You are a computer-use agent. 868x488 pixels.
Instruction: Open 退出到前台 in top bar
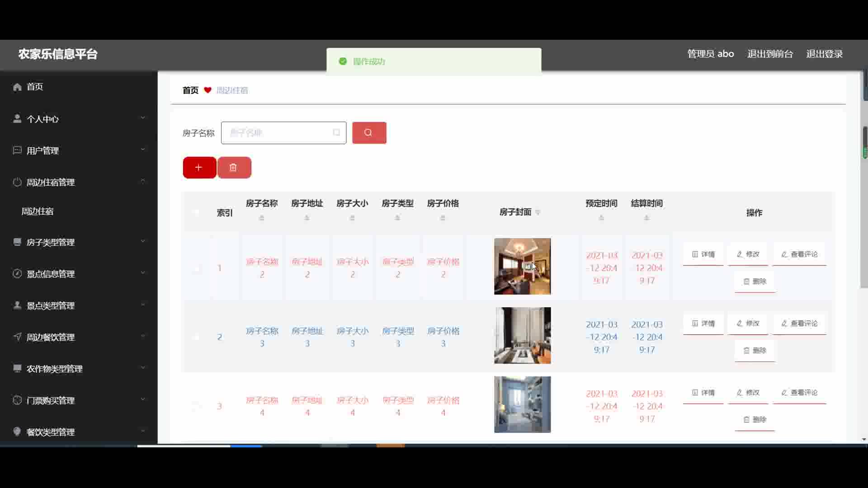(770, 54)
